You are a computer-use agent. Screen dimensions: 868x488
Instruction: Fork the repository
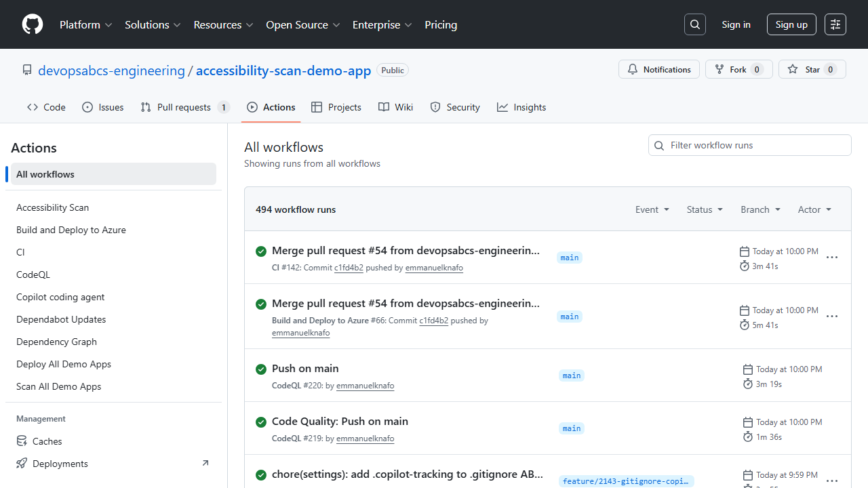[x=738, y=69]
